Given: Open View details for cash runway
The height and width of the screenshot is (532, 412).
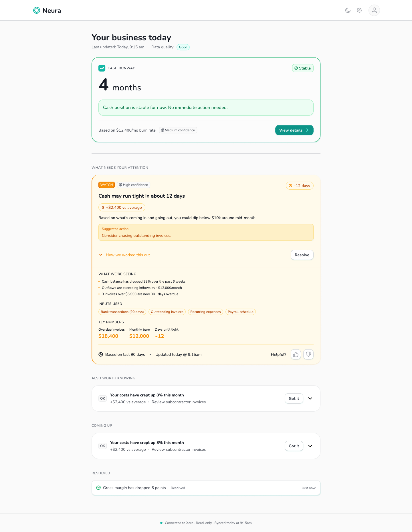Looking at the screenshot, I should [x=294, y=130].
